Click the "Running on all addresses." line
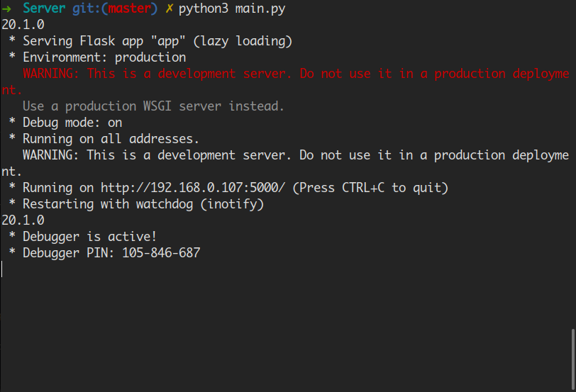Image resolution: width=576 pixels, height=392 pixels. (x=111, y=139)
